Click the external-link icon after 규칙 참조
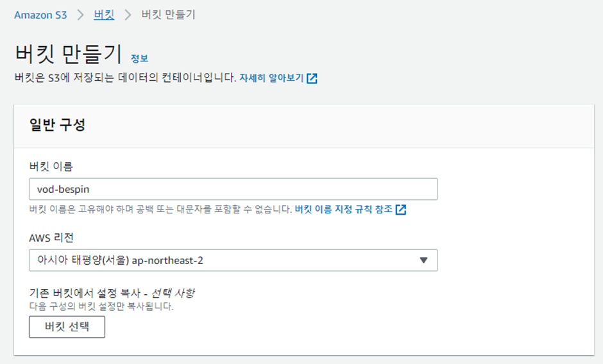The height and width of the screenshot is (364, 603). (x=401, y=210)
